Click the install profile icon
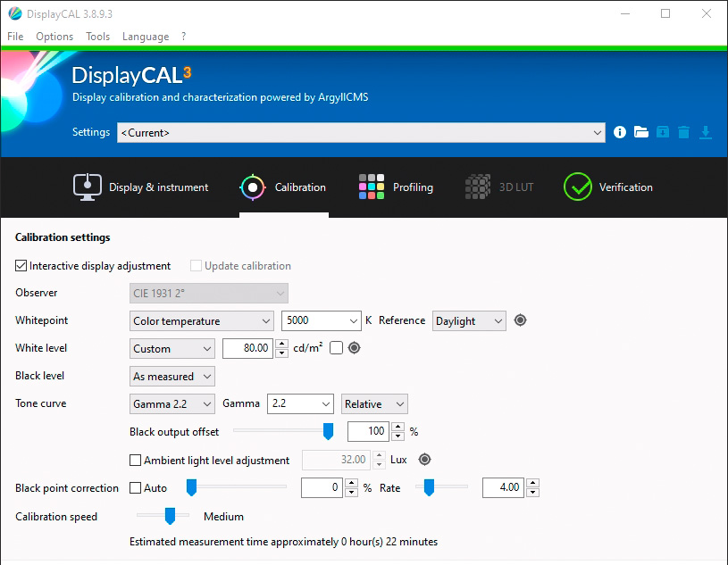This screenshot has height=565, width=728. click(x=663, y=132)
